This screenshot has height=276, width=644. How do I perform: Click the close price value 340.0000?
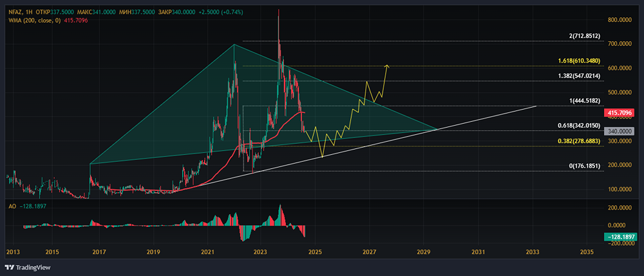[x=182, y=12]
